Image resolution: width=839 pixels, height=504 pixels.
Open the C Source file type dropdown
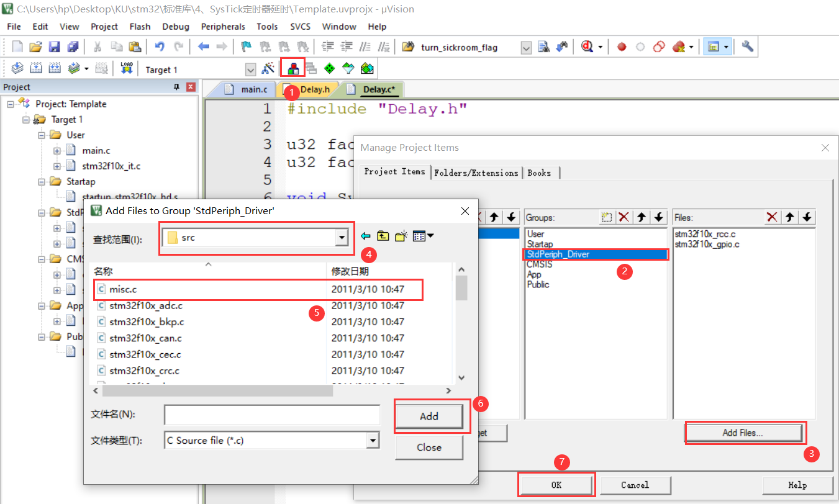pyautogui.click(x=373, y=441)
